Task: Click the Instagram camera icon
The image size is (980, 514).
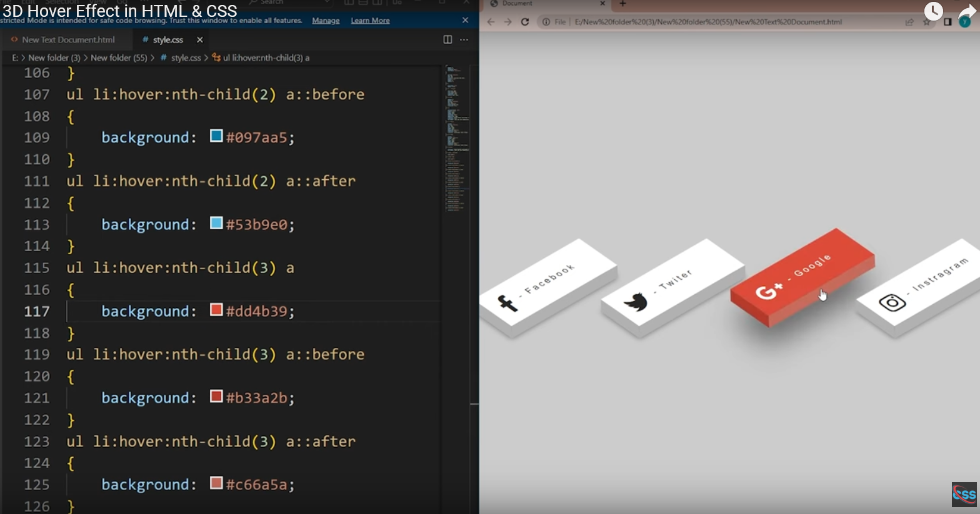Action: point(892,302)
